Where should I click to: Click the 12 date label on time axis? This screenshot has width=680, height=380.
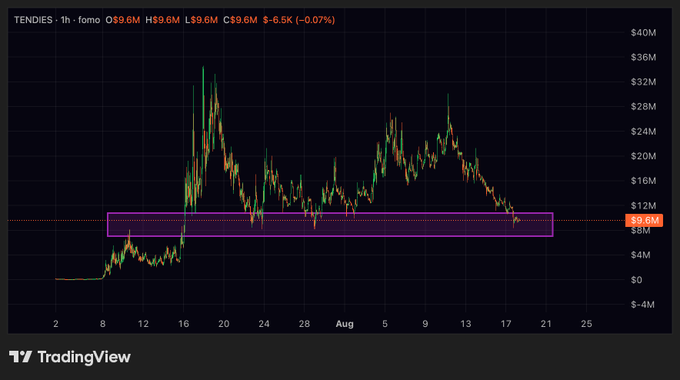click(x=143, y=324)
